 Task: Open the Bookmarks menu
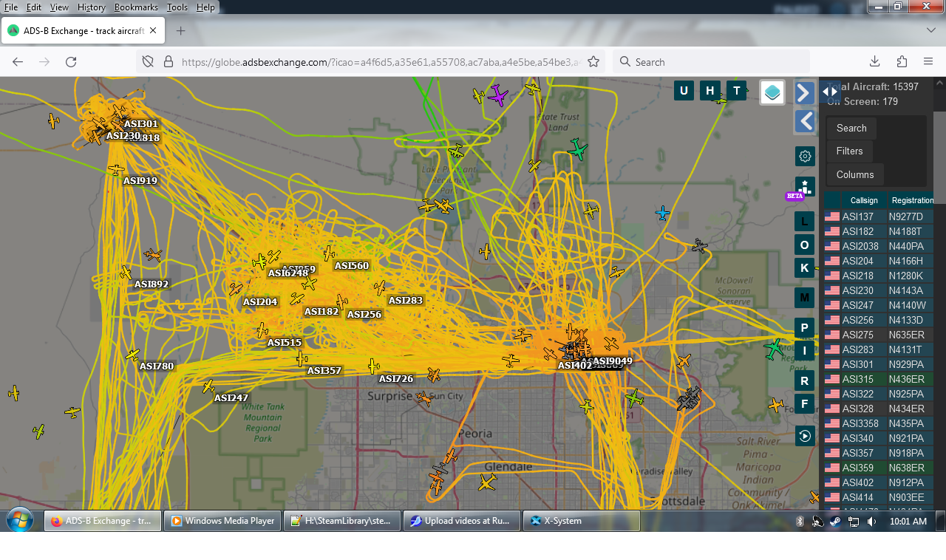pos(136,7)
